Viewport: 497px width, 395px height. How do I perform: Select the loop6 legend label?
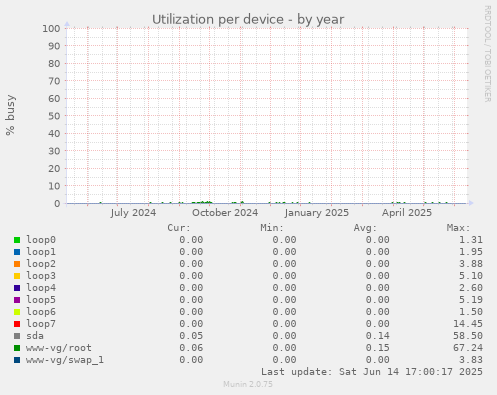41,312
